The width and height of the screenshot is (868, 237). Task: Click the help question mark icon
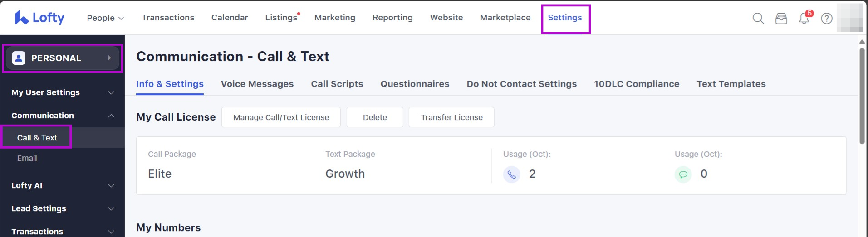point(827,19)
